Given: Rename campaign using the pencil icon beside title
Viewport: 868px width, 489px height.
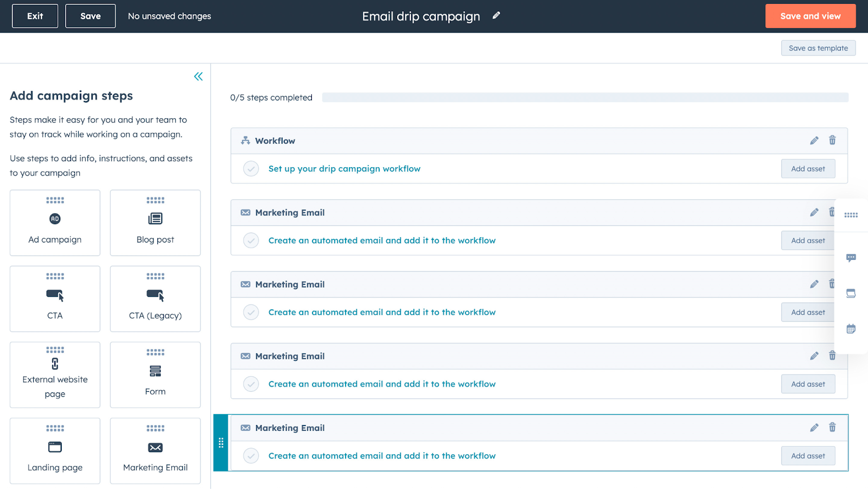Looking at the screenshot, I should (x=495, y=16).
